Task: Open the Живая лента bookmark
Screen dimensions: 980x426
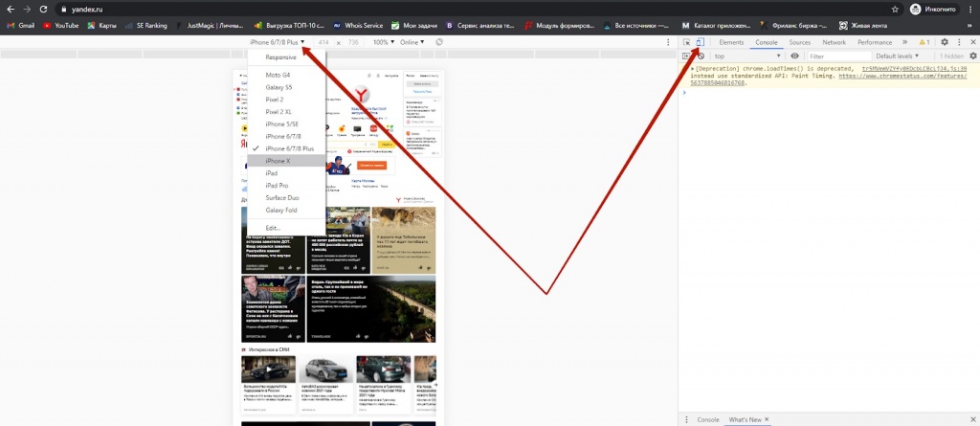Action: point(865,26)
